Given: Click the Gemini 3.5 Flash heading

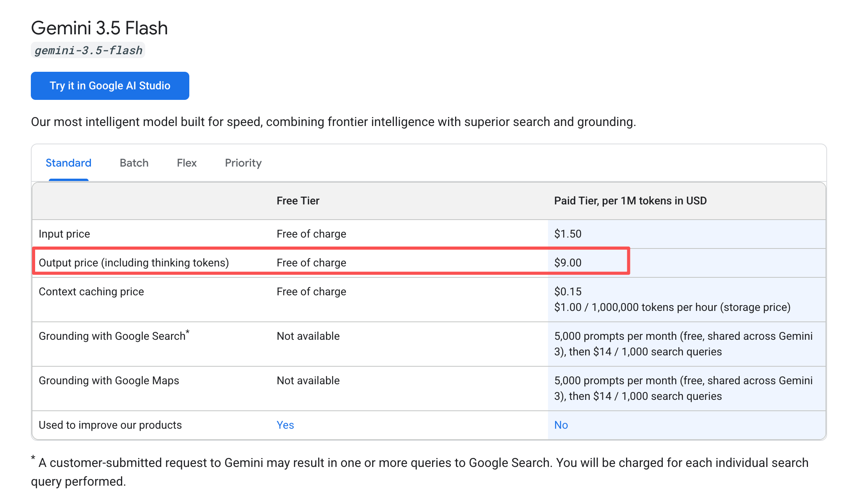Looking at the screenshot, I should pos(100,28).
